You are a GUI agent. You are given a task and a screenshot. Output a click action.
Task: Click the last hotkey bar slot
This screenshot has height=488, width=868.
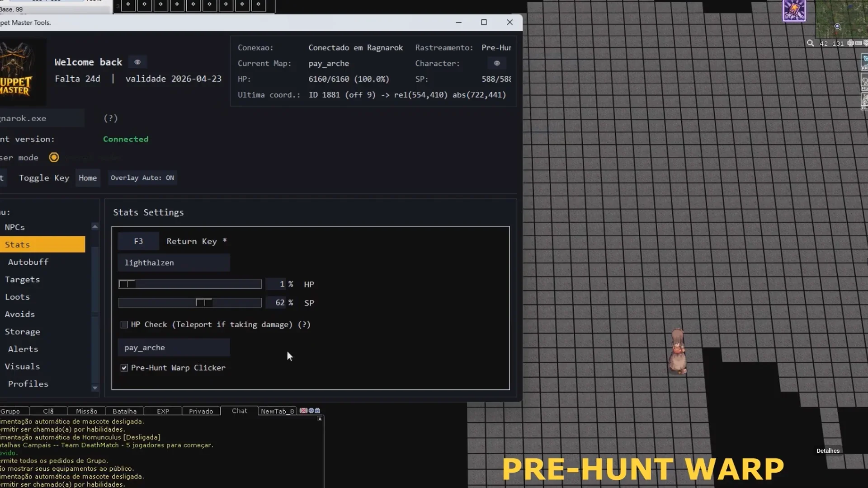[258, 5]
